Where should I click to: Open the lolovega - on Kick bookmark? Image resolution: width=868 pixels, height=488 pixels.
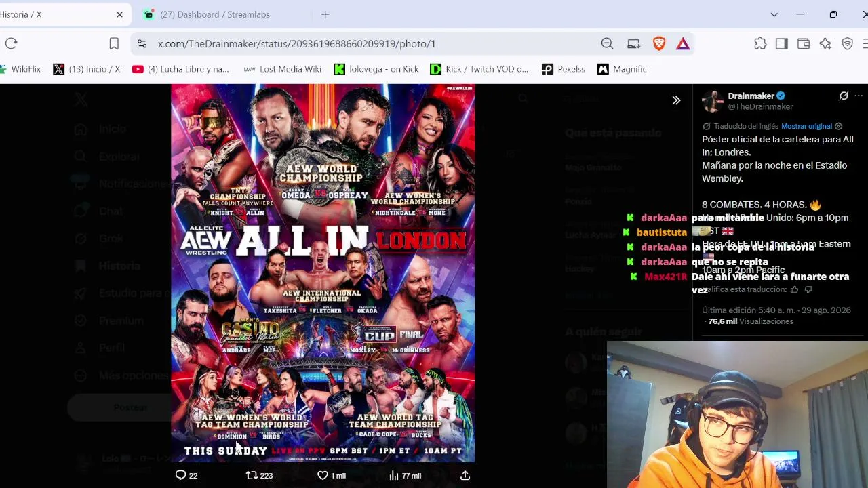376,69
